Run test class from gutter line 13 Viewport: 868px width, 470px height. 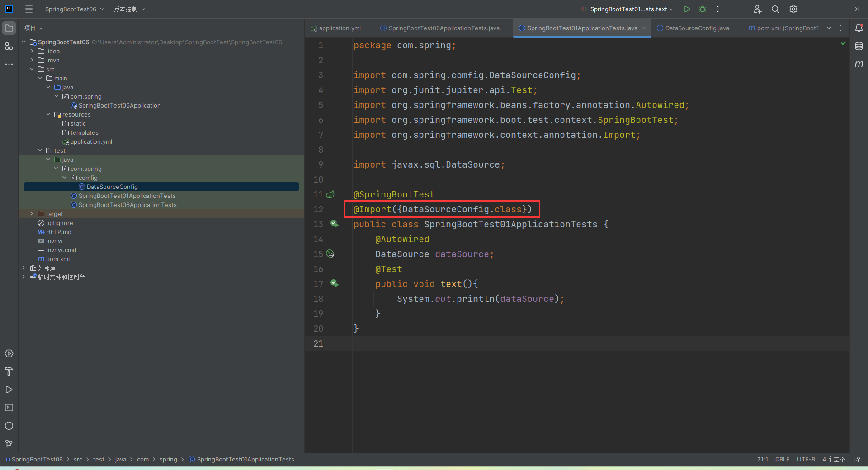(335, 224)
